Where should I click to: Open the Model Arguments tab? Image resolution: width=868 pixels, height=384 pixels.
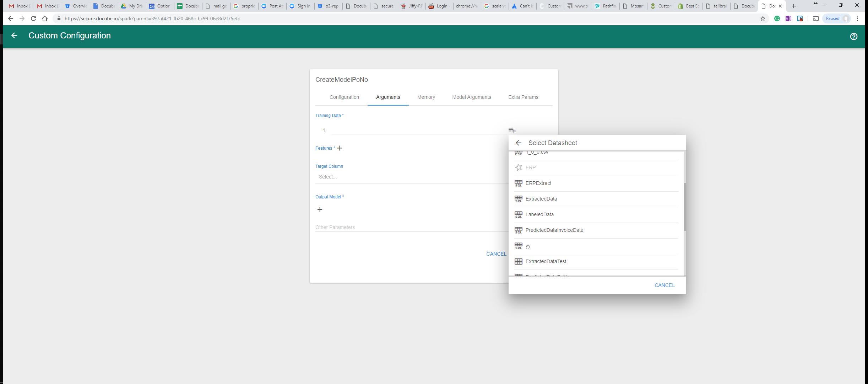click(x=471, y=97)
